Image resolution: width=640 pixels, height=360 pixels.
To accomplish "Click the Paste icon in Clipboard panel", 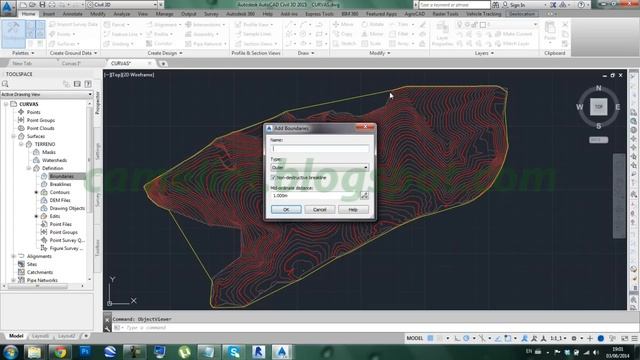I will coord(550,31).
